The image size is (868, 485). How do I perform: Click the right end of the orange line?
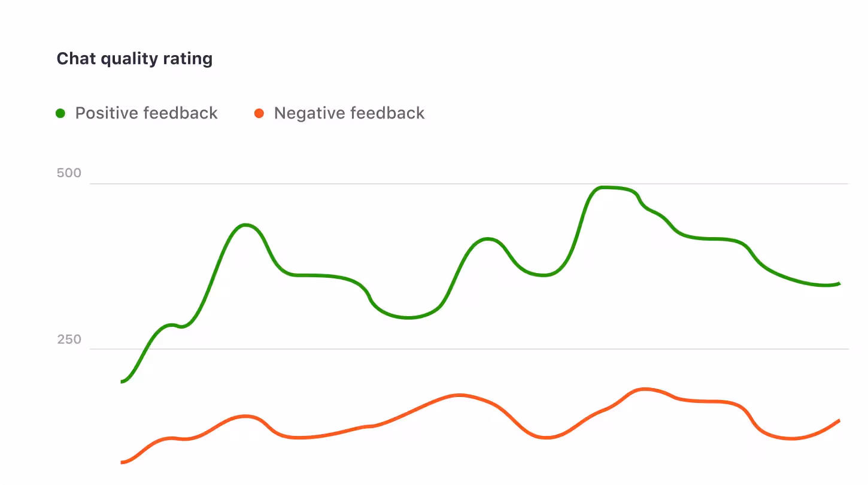pos(839,421)
